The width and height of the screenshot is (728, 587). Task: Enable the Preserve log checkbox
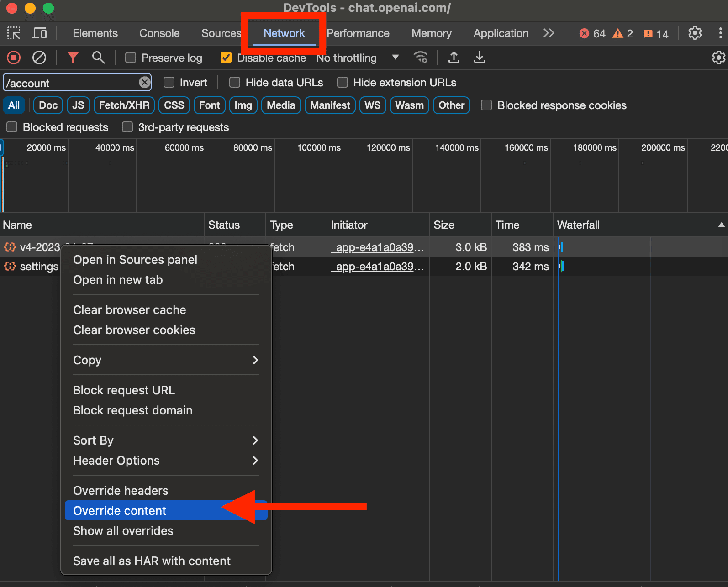(x=131, y=58)
